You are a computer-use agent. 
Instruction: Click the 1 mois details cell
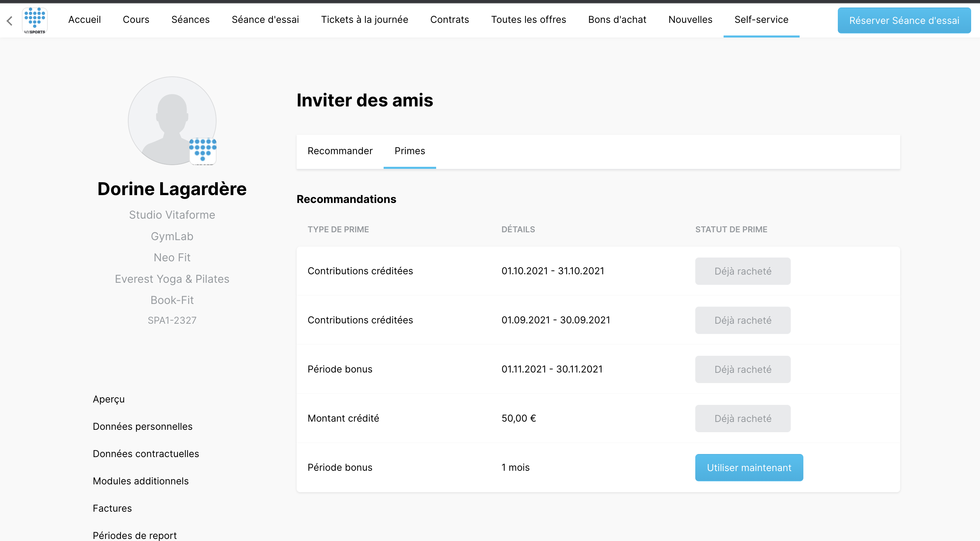pyautogui.click(x=516, y=468)
